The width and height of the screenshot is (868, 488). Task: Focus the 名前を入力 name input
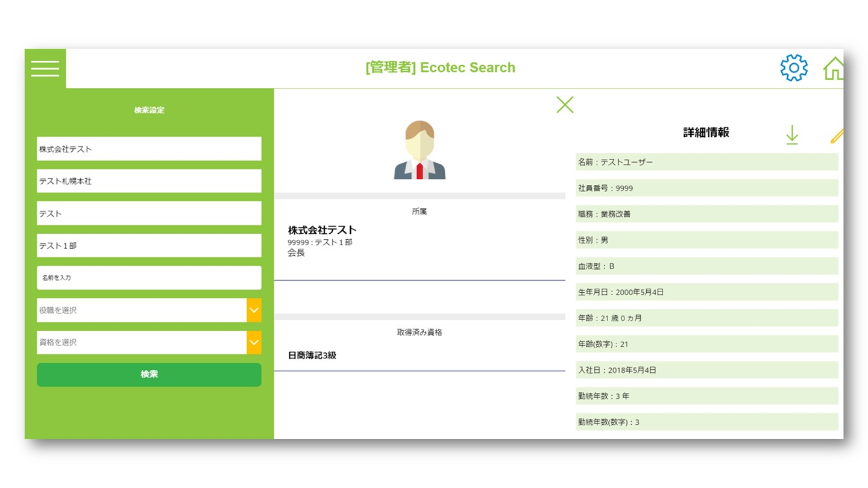[x=149, y=278]
